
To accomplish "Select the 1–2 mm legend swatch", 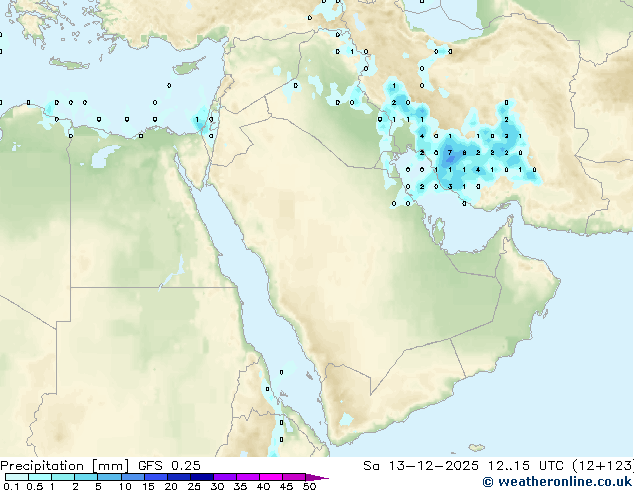I will click(63, 477).
